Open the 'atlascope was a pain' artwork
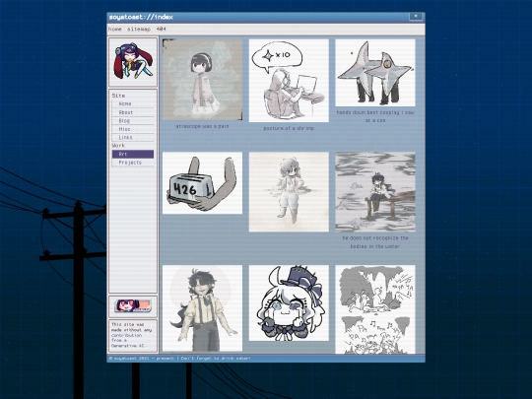This screenshot has height=399, width=532. (x=203, y=80)
